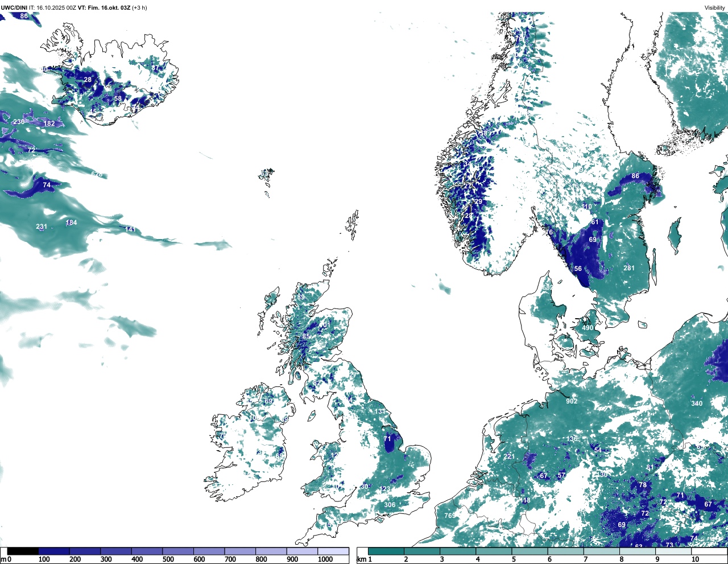Click the '490' value over Denmark's islands
This screenshot has height=564, width=728.
(588, 328)
